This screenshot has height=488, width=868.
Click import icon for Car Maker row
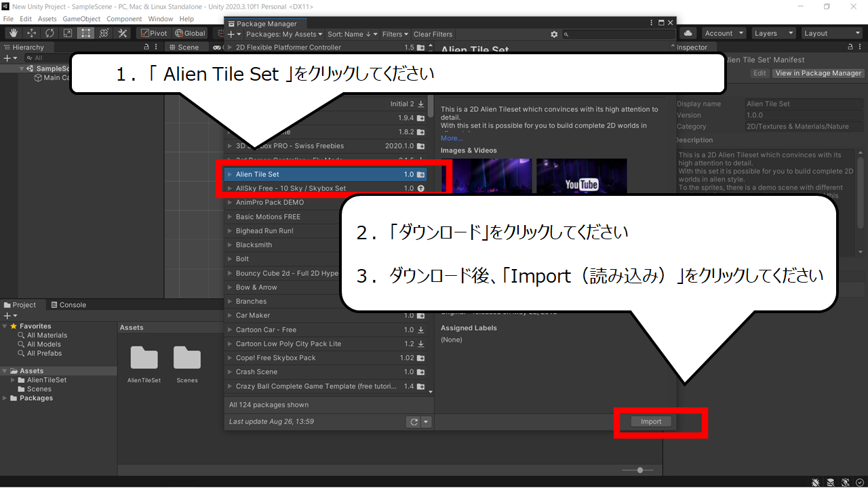(x=421, y=315)
